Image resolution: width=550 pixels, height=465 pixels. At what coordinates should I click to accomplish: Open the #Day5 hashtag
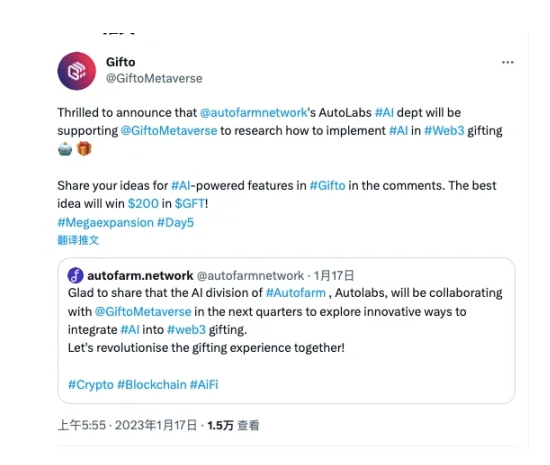pyautogui.click(x=175, y=223)
